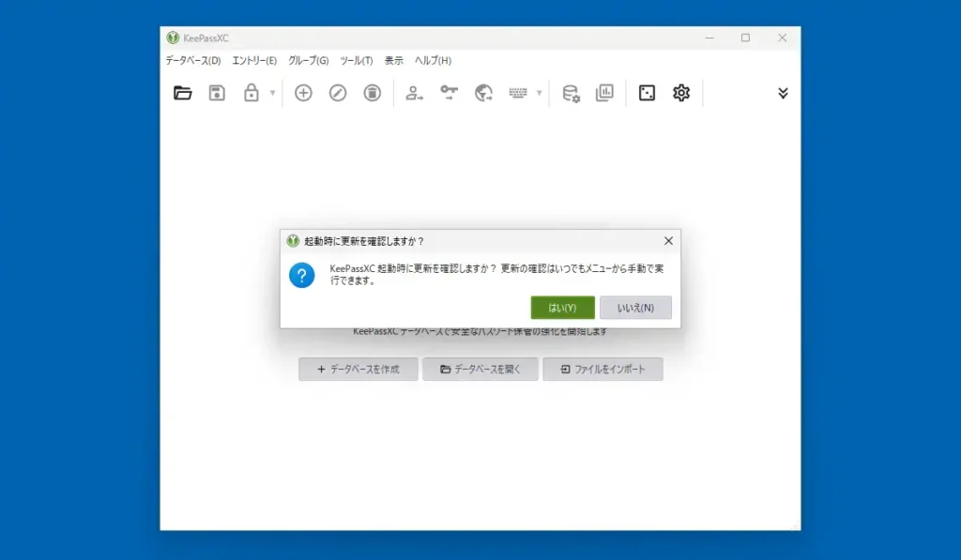Open the 表示 menu

[x=393, y=61]
